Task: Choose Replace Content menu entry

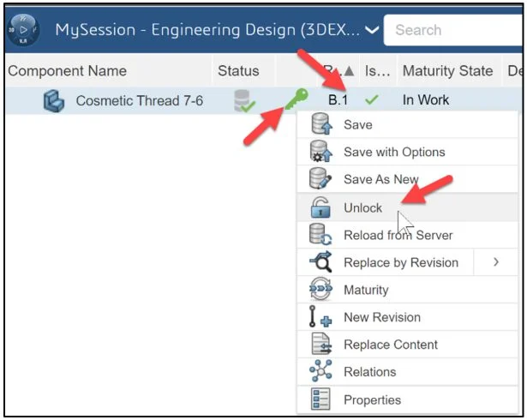Action: click(x=407, y=345)
